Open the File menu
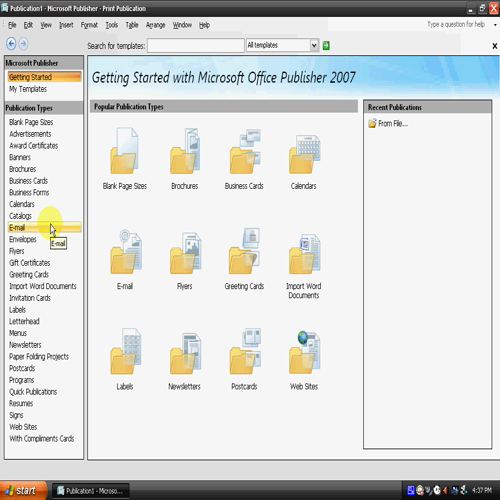The image size is (500, 500). click(12, 25)
